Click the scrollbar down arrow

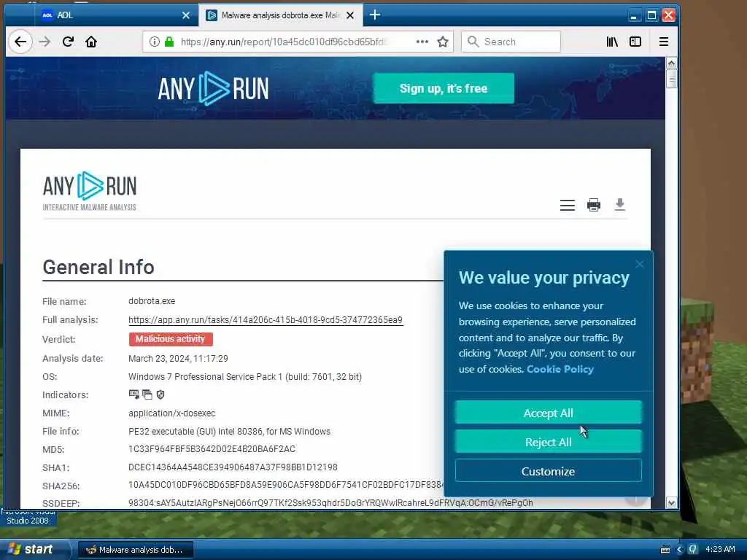tap(671, 503)
